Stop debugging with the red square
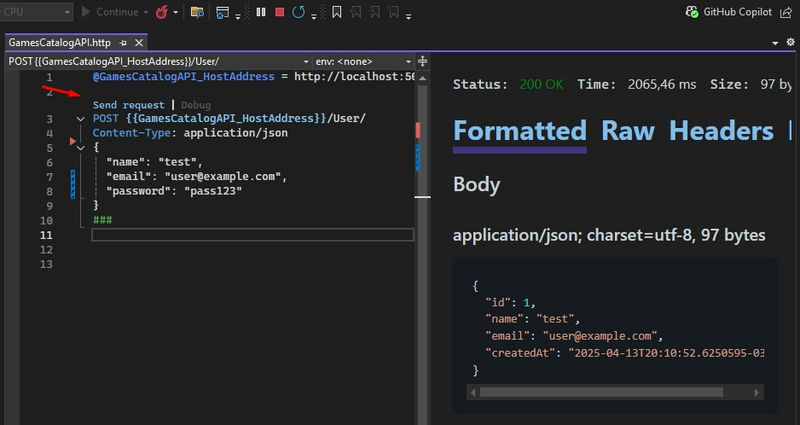 279,12
